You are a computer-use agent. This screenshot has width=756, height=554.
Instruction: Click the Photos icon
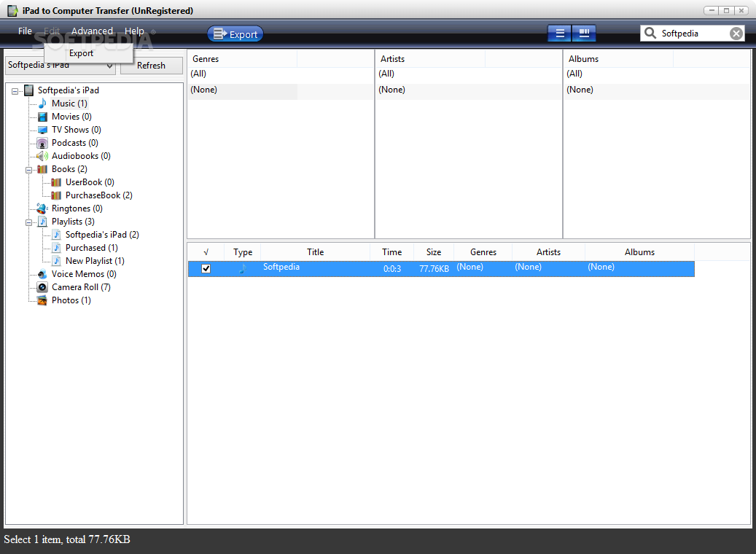[x=42, y=300]
